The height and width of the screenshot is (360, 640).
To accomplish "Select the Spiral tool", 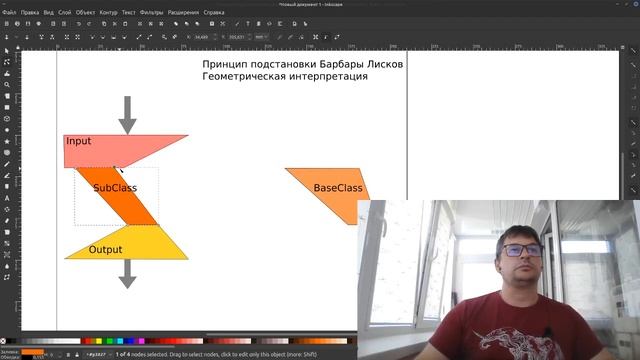I will (7, 153).
